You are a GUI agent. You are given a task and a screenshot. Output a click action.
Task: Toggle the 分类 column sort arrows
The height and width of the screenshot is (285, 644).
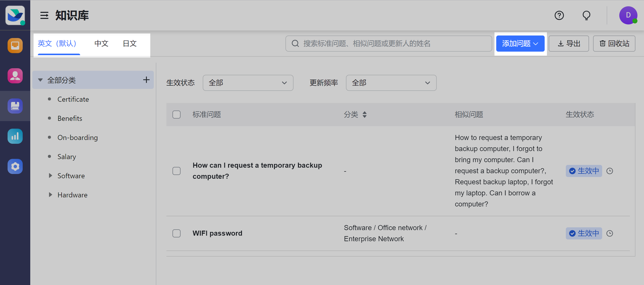coord(365,114)
